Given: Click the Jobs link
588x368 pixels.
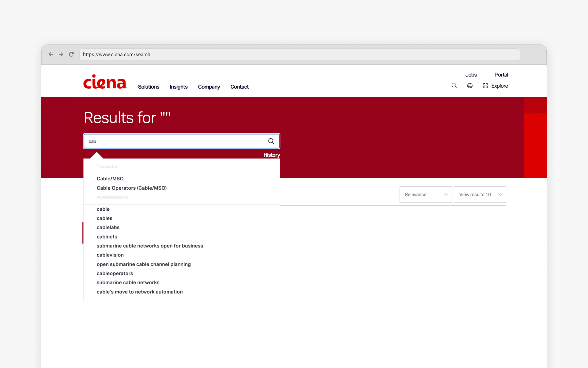Looking at the screenshot, I should [471, 75].
